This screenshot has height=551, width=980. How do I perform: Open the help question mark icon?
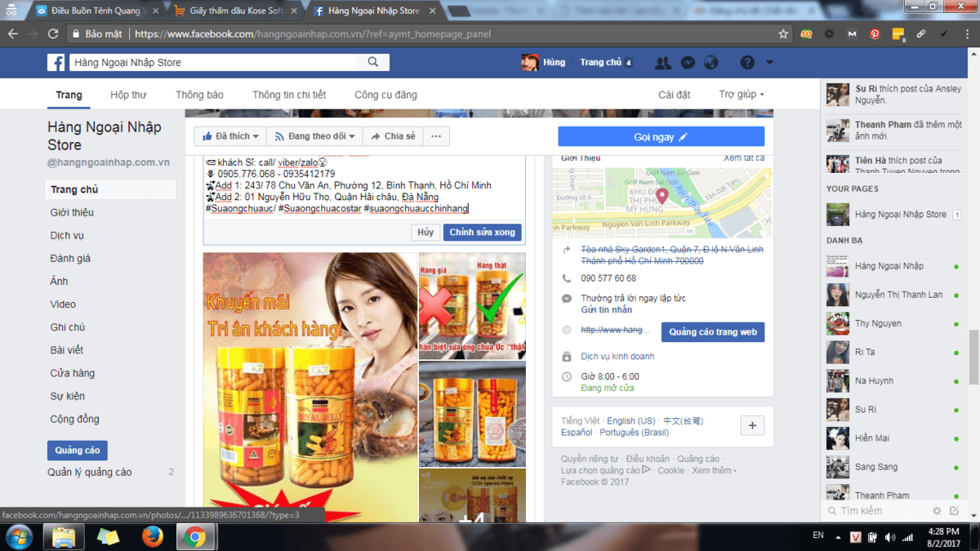tap(747, 63)
